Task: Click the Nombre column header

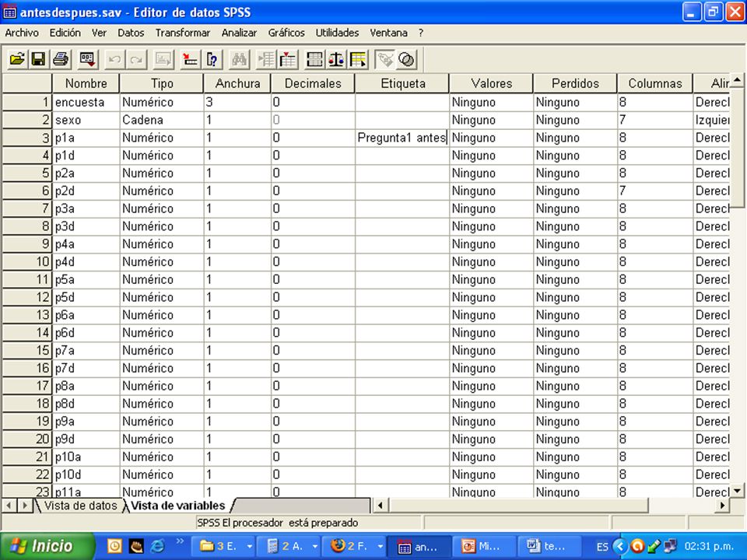Action: coord(86,83)
